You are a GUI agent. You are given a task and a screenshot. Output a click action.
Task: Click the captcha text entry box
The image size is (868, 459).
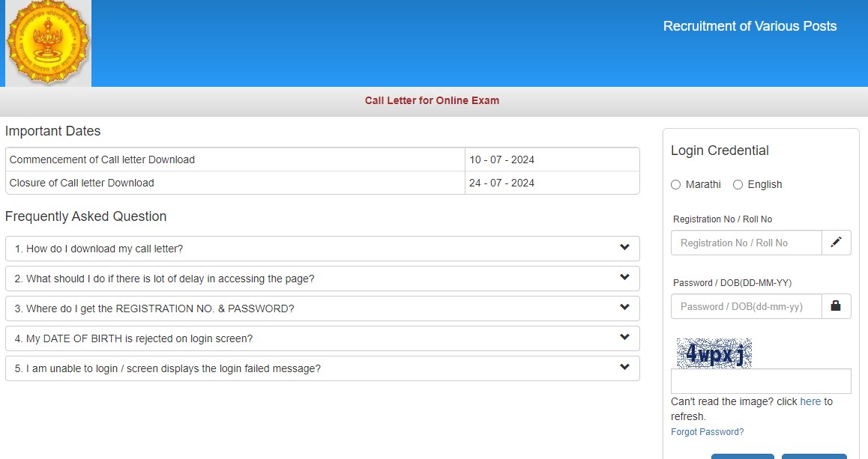coord(760,381)
